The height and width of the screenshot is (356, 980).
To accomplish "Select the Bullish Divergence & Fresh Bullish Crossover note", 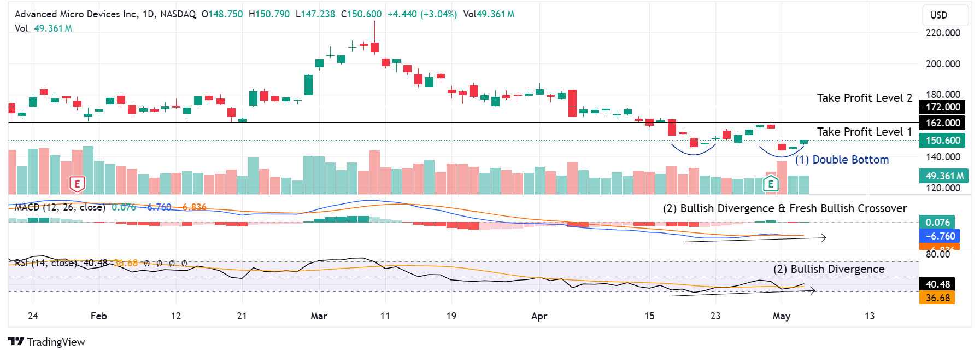I will tap(785, 208).
